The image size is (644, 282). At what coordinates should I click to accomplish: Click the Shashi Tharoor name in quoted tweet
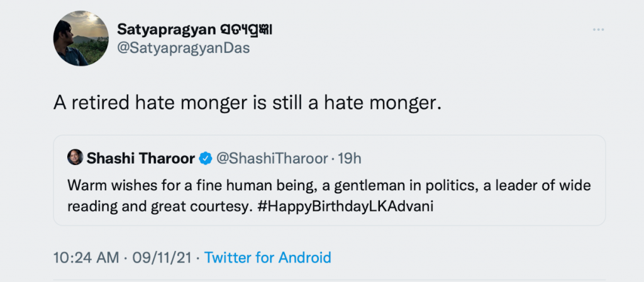pyautogui.click(x=141, y=159)
